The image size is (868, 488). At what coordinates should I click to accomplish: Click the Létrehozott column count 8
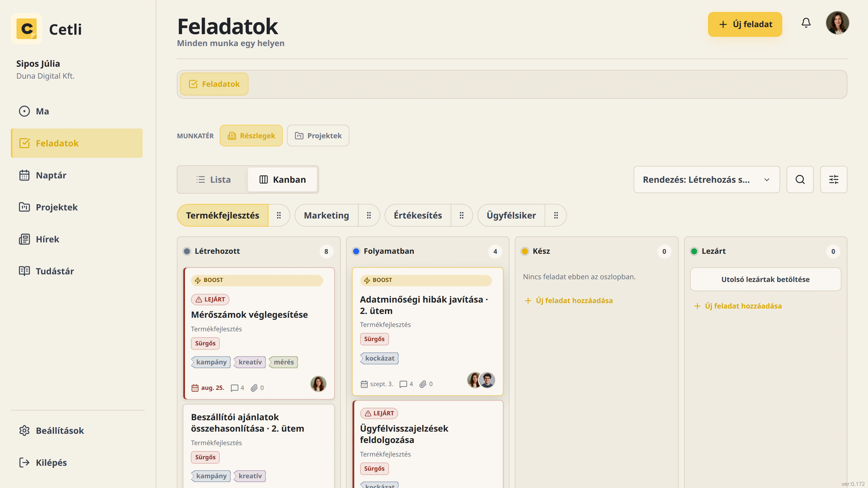[326, 251]
